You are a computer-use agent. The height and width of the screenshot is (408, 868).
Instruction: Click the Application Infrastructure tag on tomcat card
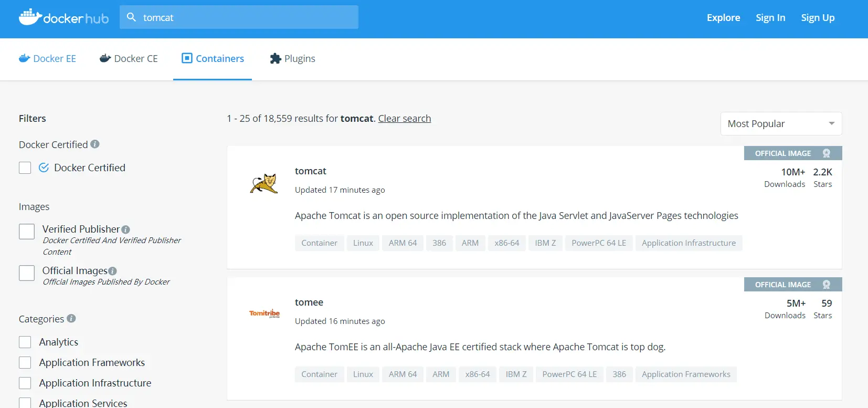click(689, 243)
